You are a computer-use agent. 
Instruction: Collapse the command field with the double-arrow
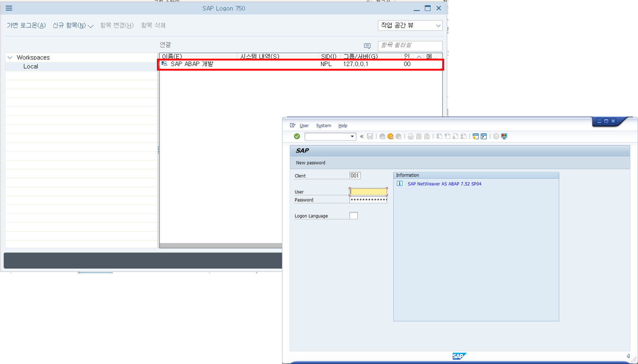[x=362, y=136]
